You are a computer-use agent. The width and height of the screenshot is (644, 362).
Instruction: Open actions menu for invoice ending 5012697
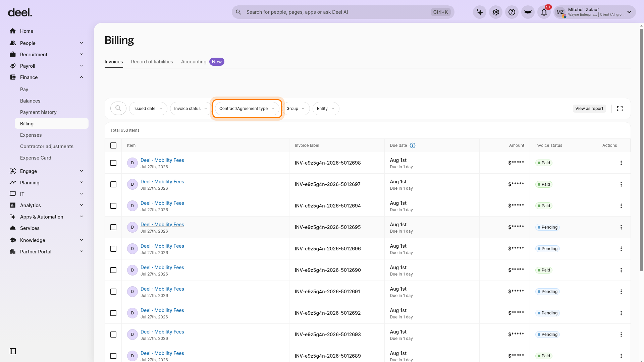(x=621, y=184)
